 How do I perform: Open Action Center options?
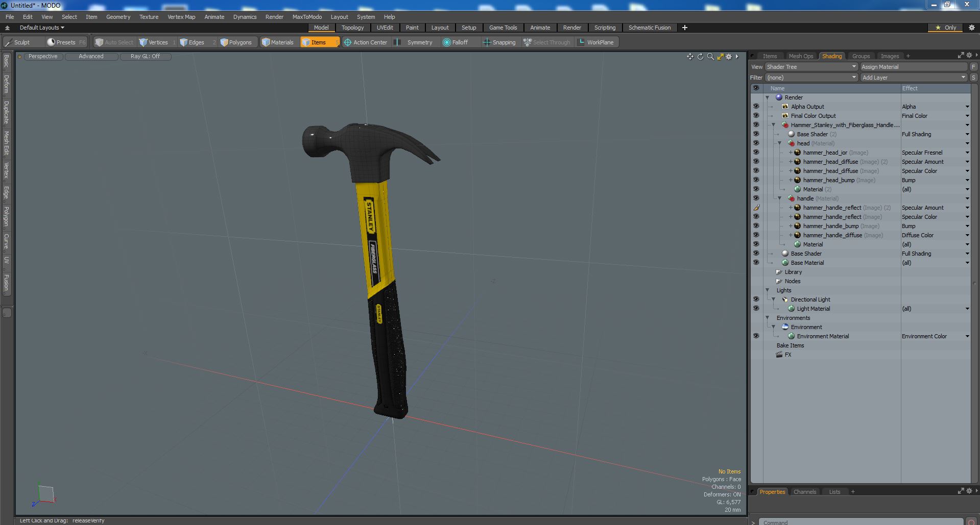click(x=366, y=42)
